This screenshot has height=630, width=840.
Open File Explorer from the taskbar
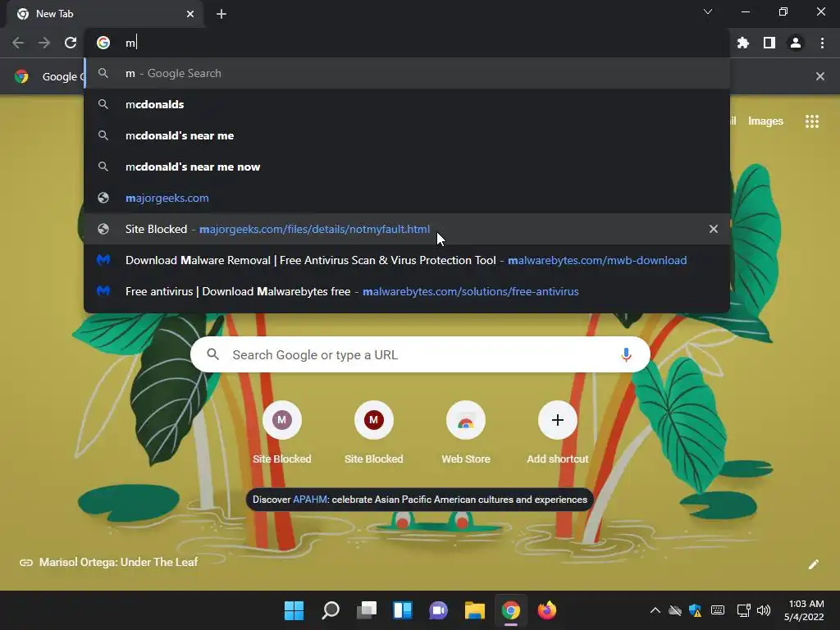coord(475,610)
